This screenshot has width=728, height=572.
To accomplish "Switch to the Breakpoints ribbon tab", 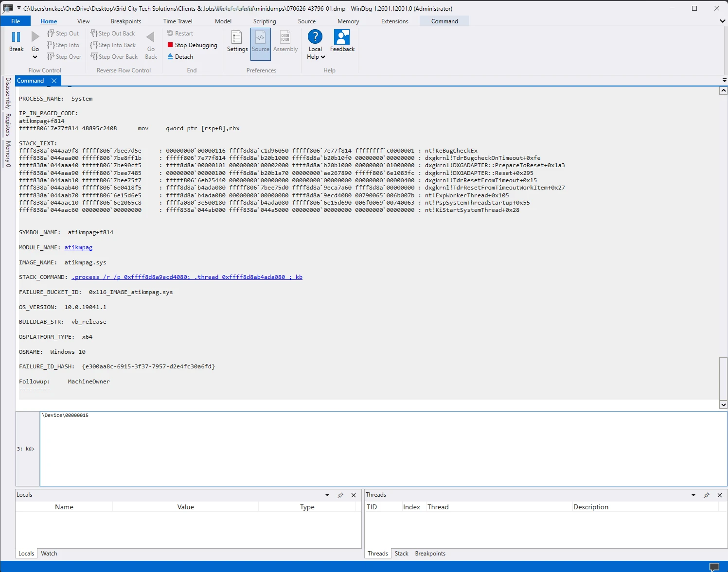I will (126, 21).
